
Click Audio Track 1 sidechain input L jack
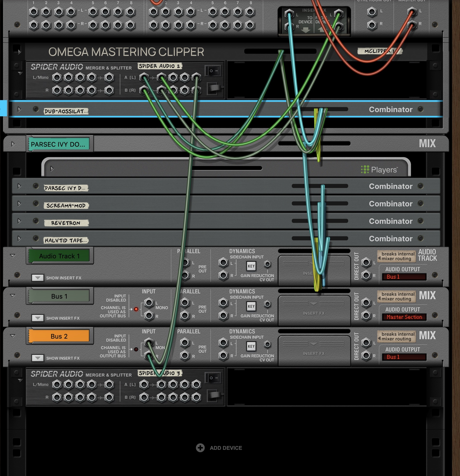click(x=223, y=262)
